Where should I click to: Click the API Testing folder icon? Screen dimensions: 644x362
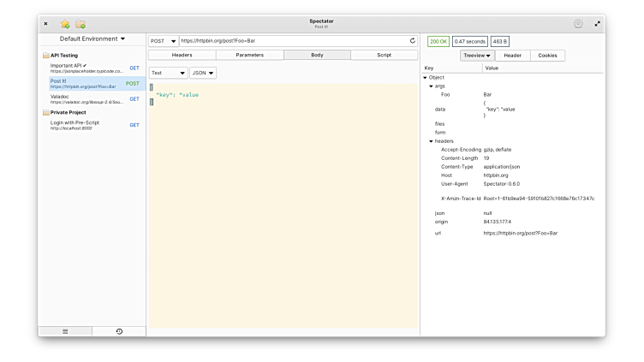[45, 56]
